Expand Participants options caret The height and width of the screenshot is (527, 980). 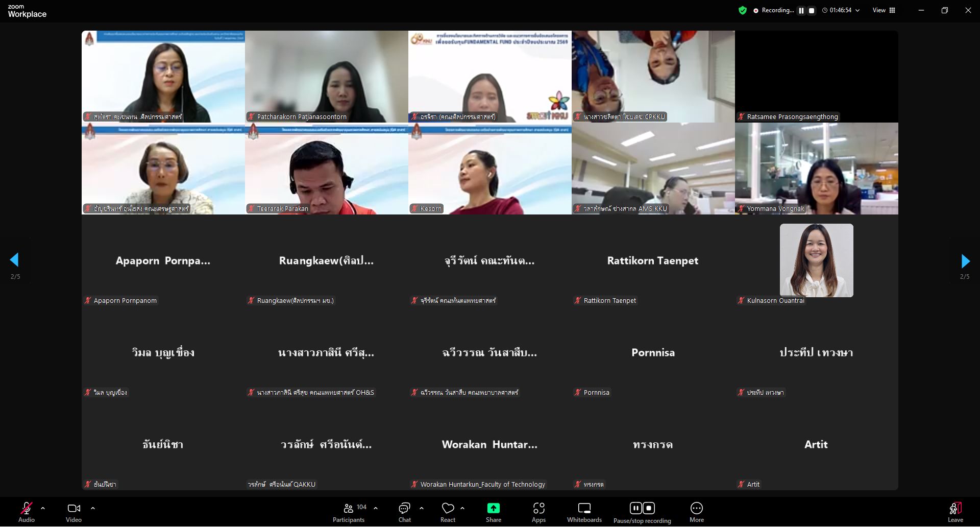click(376, 508)
